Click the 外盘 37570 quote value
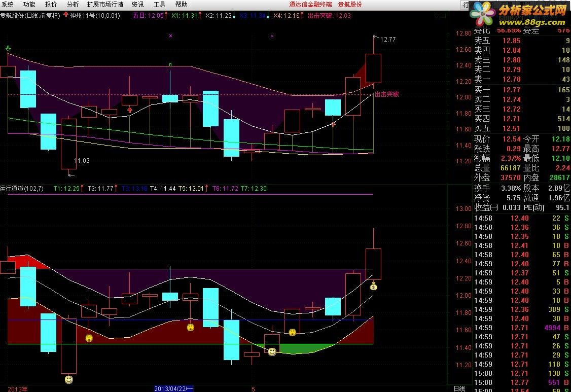Image resolution: width=571 pixels, height=392 pixels. (511, 178)
